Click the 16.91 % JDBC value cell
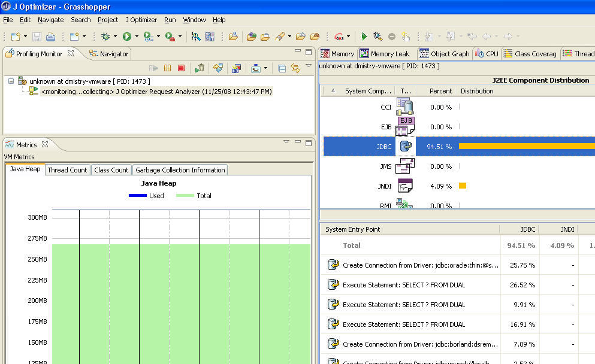Screen dimensions: 595x364 (520, 324)
